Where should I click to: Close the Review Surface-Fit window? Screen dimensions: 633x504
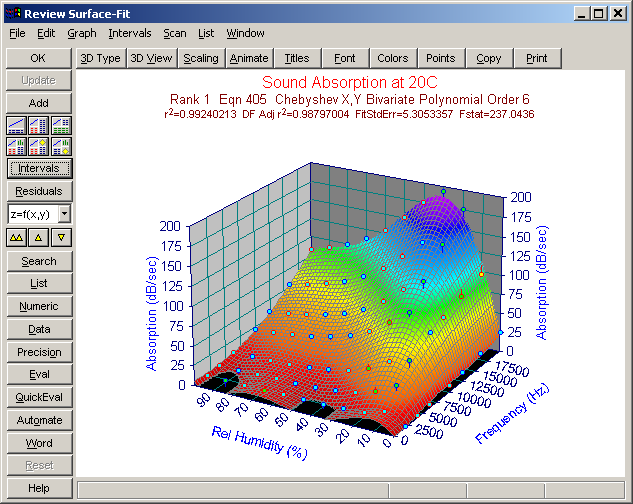pos(618,14)
